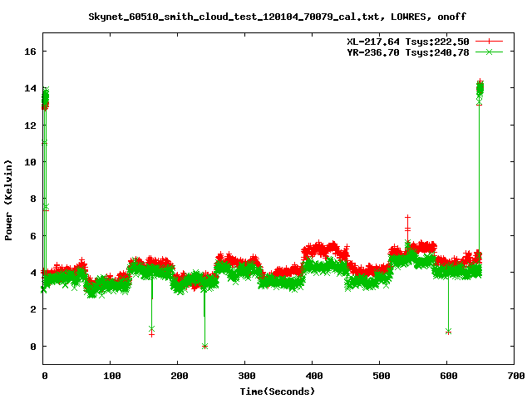Click the plot title Skynet_60510_smith_cloud_test text
This screenshot has height=399, width=532.
coord(277,17)
